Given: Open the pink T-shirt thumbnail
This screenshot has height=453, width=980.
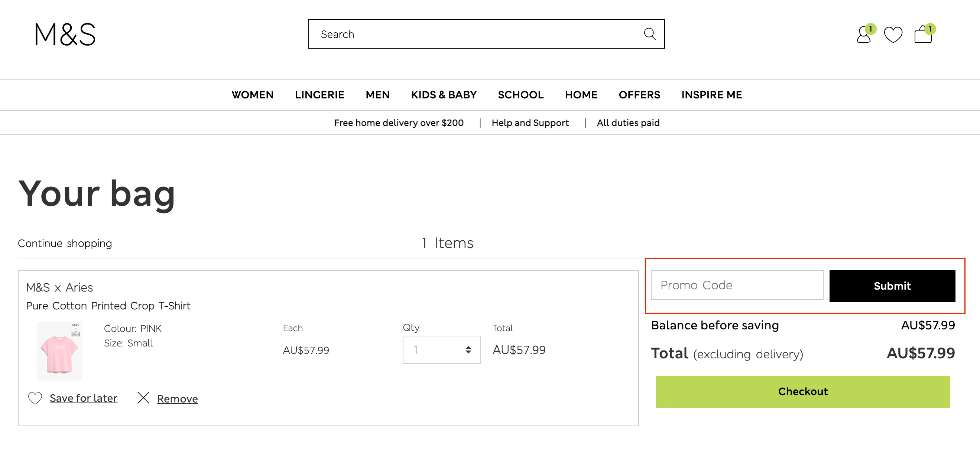Looking at the screenshot, I should pyautogui.click(x=59, y=351).
